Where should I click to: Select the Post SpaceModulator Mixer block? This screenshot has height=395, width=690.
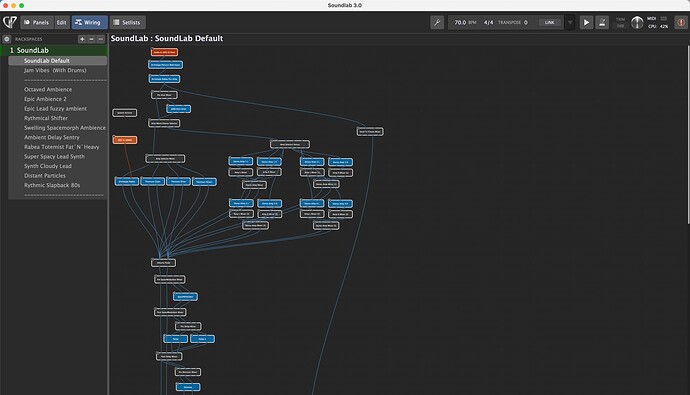point(170,312)
